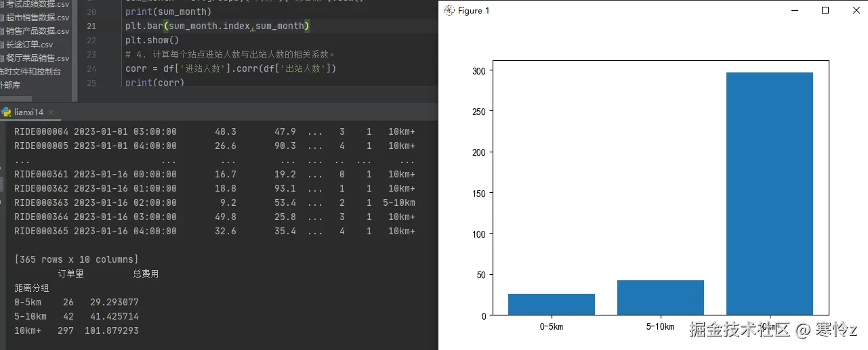This screenshot has height=350, width=868.
Task: Click the 5-10km value in the RIDE000363 row
Action: tap(399, 202)
